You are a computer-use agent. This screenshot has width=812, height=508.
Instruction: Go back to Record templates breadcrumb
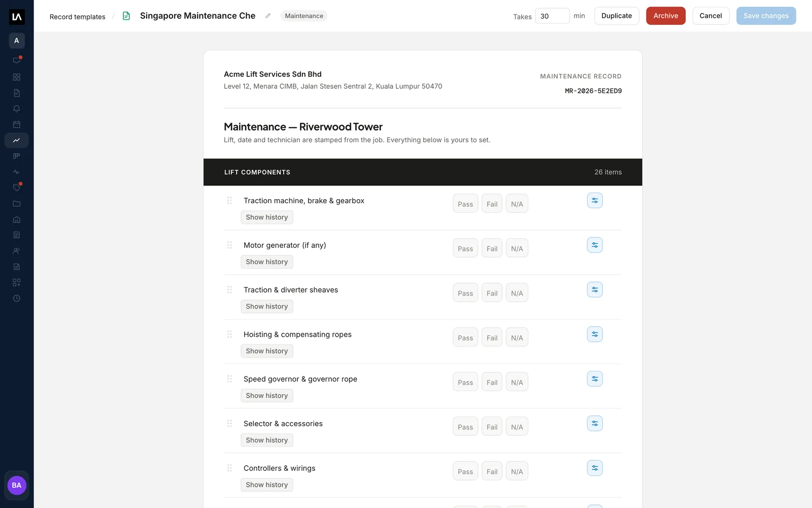tap(78, 17)
